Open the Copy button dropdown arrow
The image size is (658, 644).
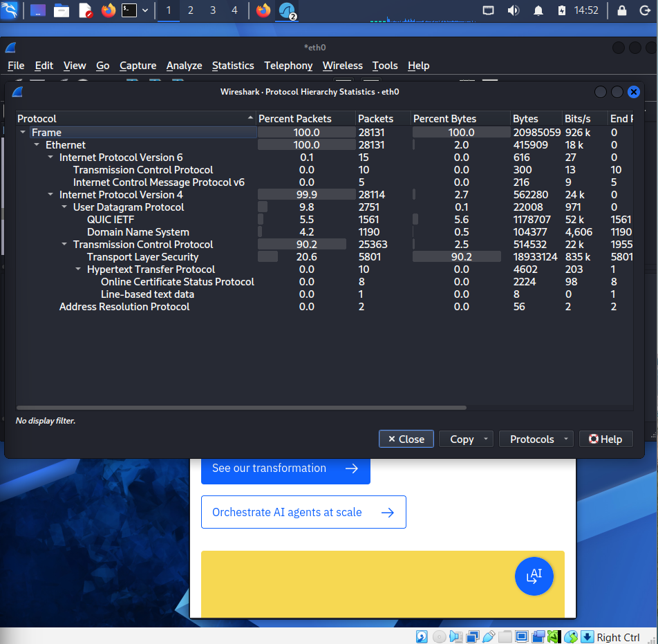pos(486,439)
